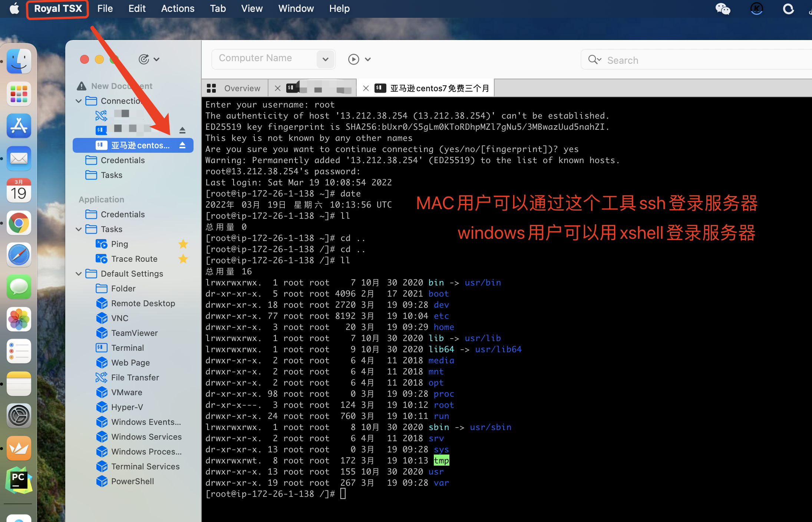
Task: Select the Trace Route task
Action: point(134,259)
